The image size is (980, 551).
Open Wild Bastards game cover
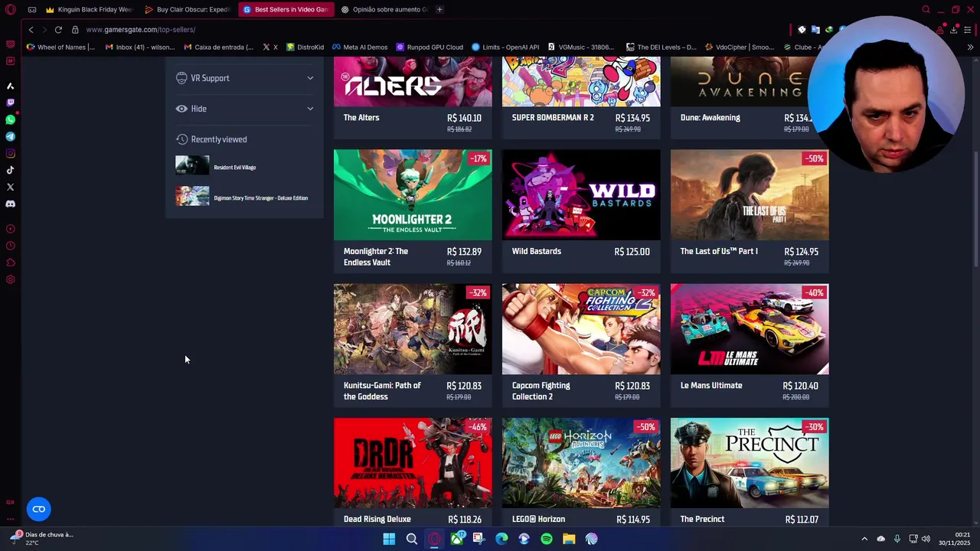click(x=581, y=194)
